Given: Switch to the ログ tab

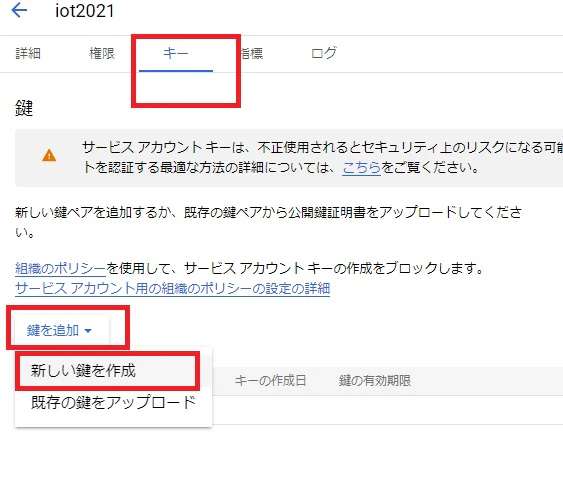Looking at the screenshot, I should (x=324, y=53).
